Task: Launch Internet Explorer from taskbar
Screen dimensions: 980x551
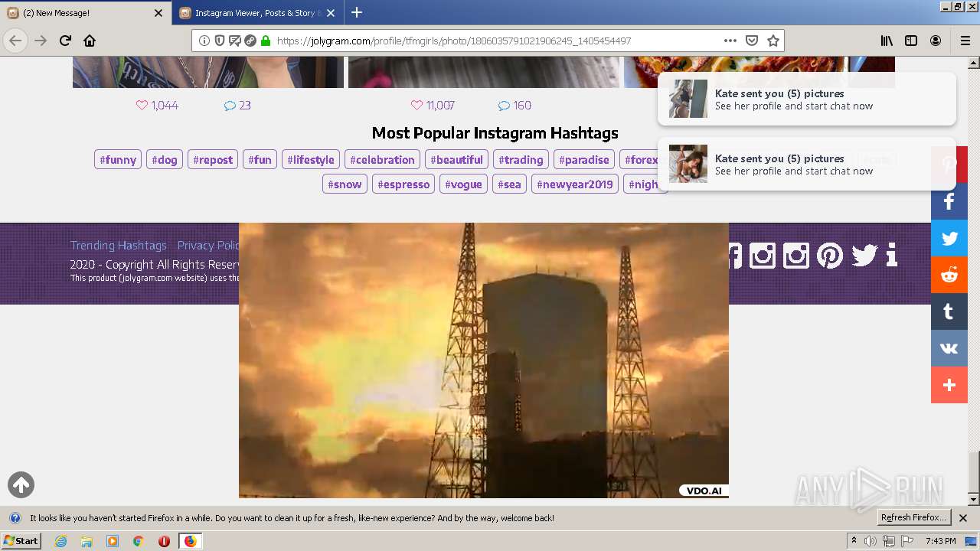Action: pos(60,541)
